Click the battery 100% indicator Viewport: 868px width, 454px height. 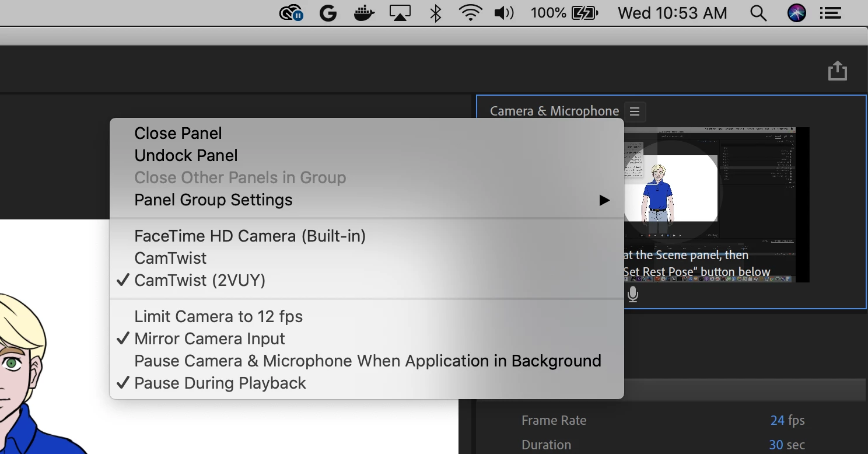click(x=564, y=13)
